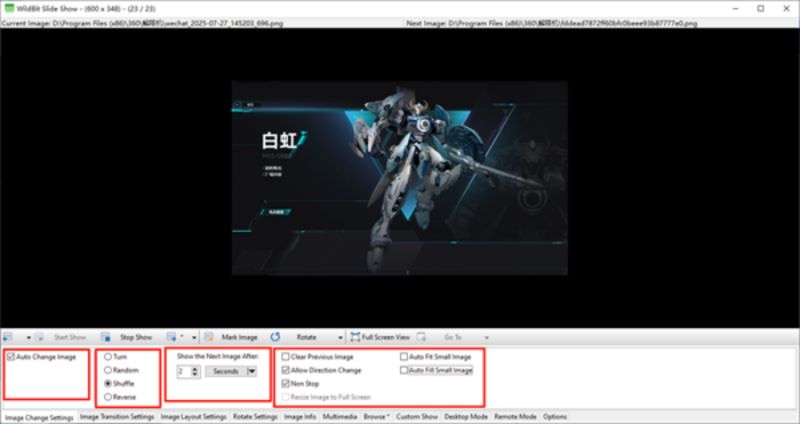The width and height of the screenshot is (800, 424).
Task: Open the Image Layout Settings tab
Action: point(193,417)
